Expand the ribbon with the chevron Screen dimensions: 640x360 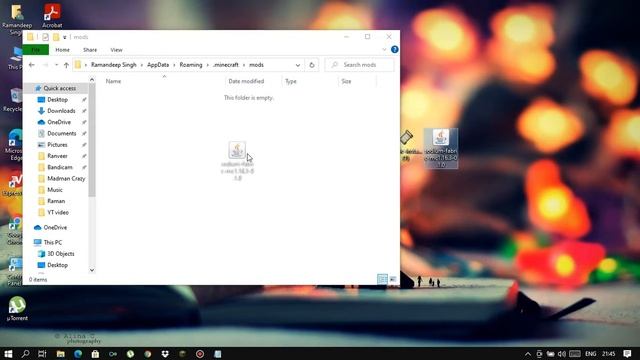click(384, 49)
